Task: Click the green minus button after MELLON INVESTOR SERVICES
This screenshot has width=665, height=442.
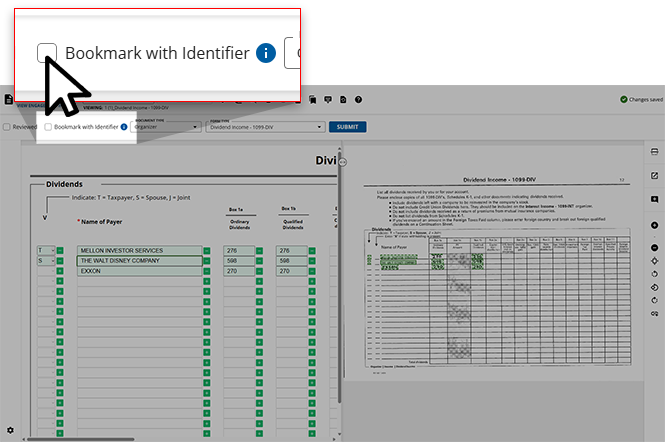Action: pyautogui.click(x=207, y=251)
